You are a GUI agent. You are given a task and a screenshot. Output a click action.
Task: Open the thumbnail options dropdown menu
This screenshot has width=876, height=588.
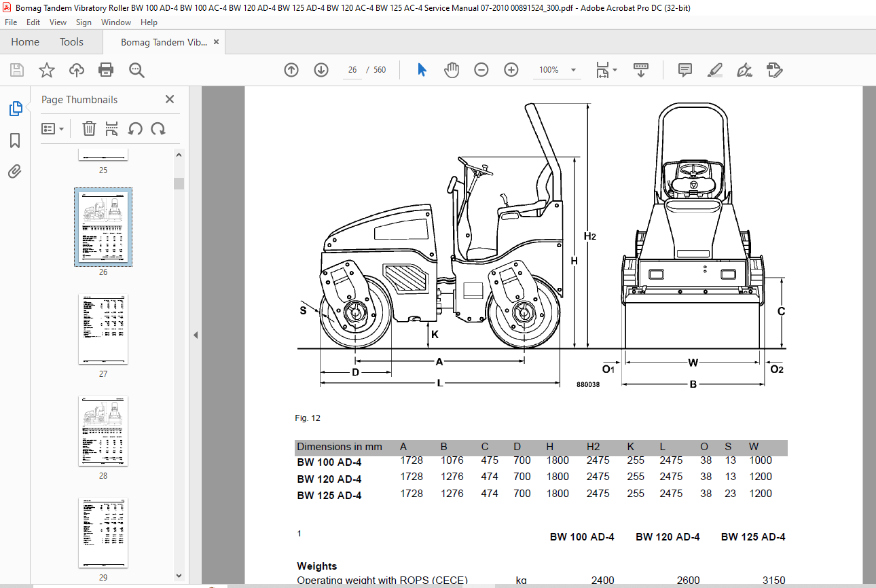(53, 128)
